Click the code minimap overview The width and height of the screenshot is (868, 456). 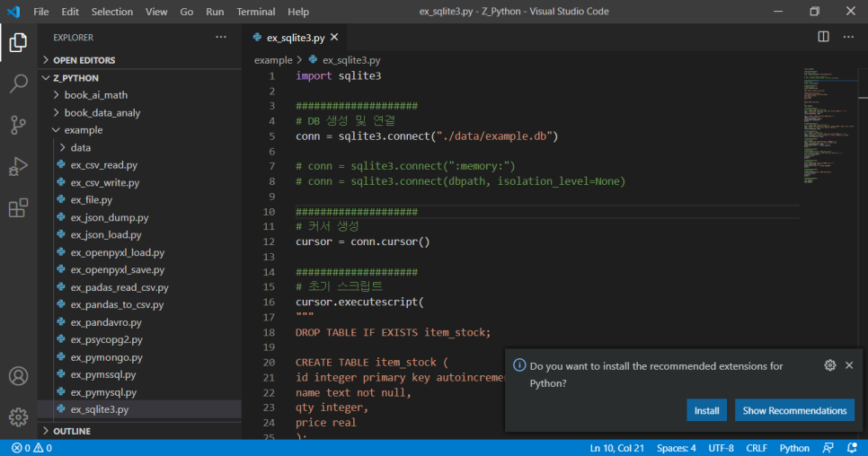point(830,126)
